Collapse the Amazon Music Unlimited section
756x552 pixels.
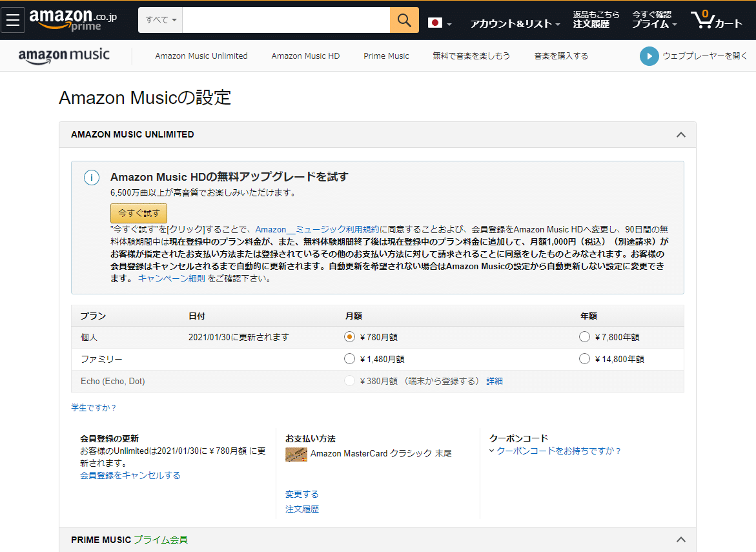coord(680,134)
